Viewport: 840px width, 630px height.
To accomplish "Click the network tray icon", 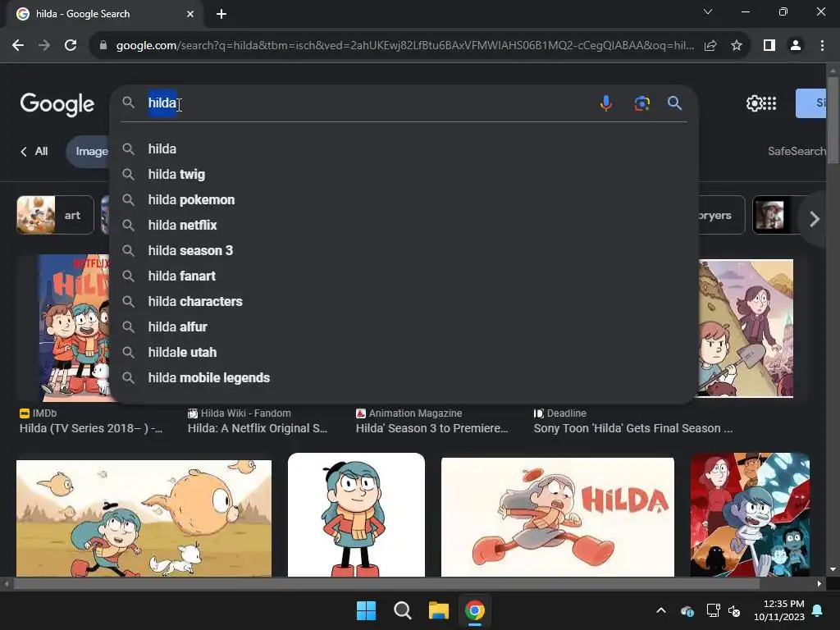I will 713,610.
